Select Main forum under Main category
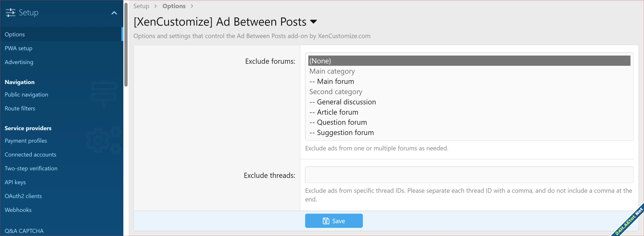 pyautogui.click(x=335, y=81)
